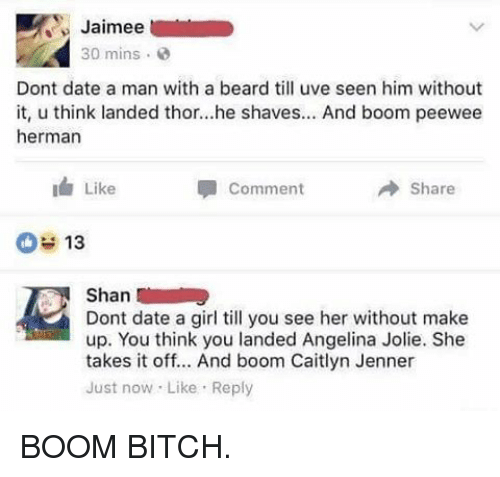Open the post options chevron

(x=476, y=27)
